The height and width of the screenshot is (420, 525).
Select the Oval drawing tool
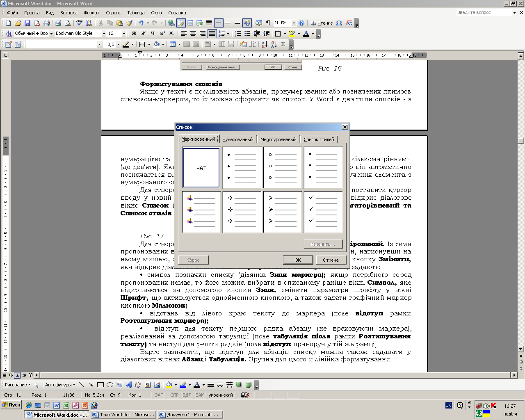110,385
